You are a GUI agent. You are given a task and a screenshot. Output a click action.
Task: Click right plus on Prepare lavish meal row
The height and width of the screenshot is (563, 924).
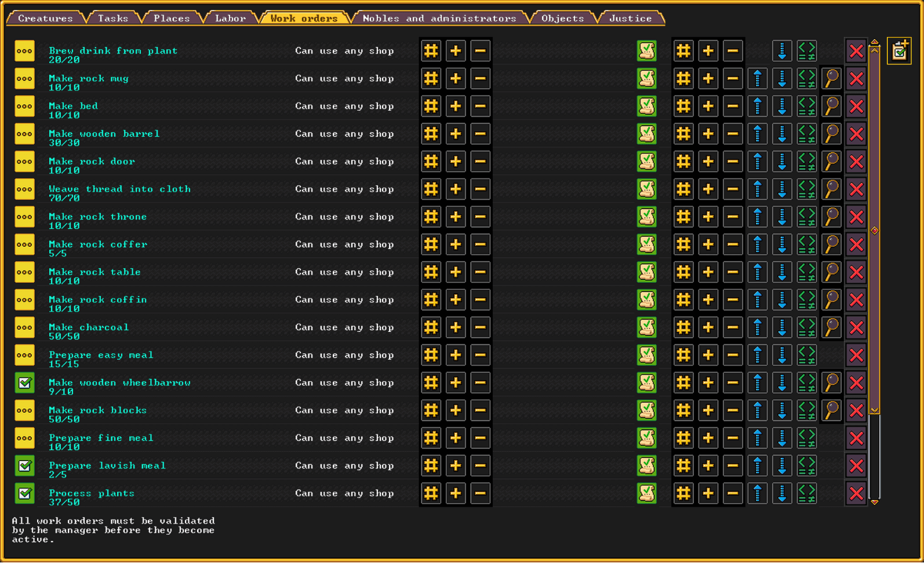708,466
